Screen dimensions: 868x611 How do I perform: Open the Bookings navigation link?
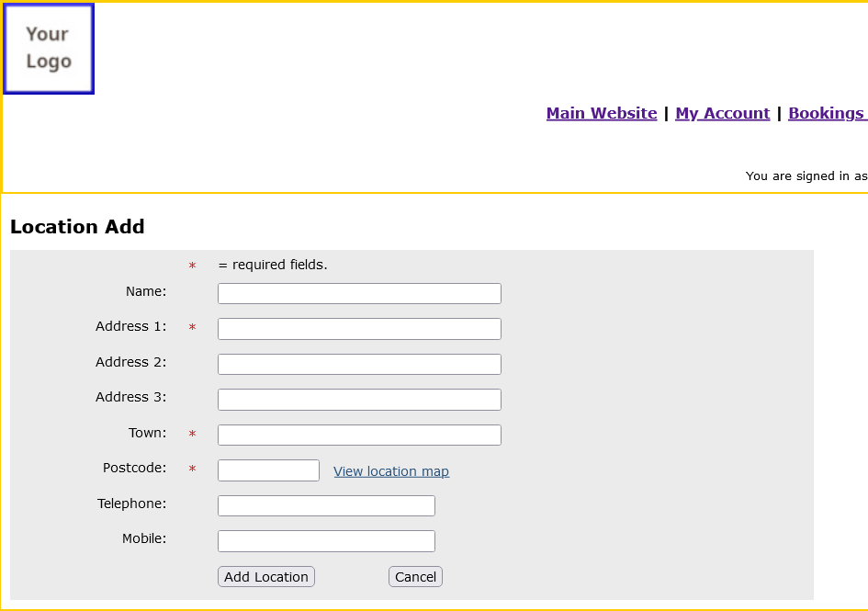826,113
